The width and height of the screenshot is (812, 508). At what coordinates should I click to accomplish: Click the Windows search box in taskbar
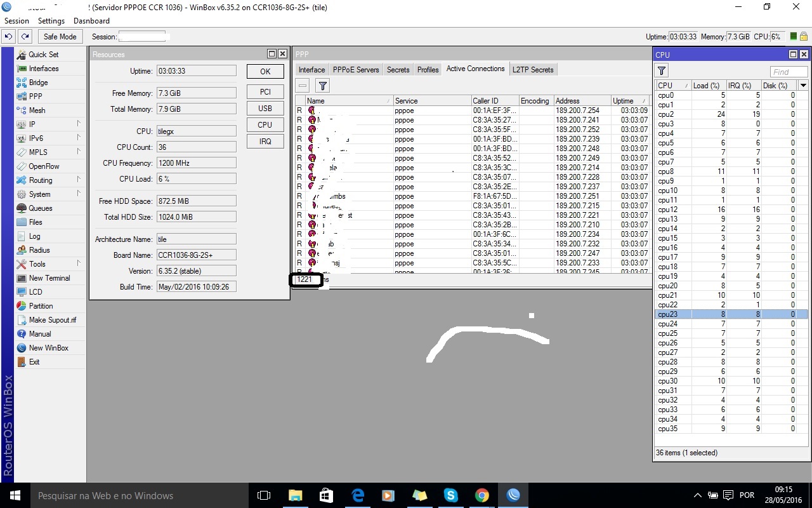(138, 495)
